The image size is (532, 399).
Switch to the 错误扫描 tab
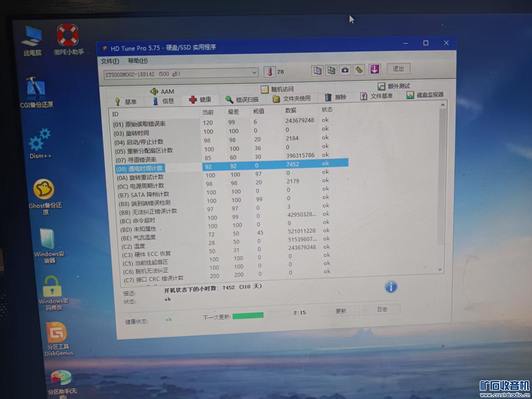[x=242, y=100]
